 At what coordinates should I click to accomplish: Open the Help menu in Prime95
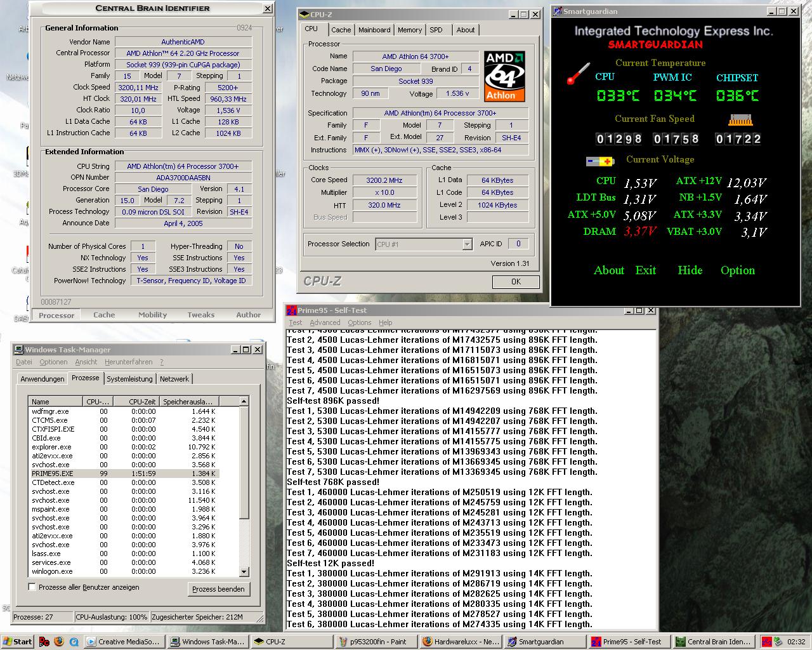pos(386,322)
